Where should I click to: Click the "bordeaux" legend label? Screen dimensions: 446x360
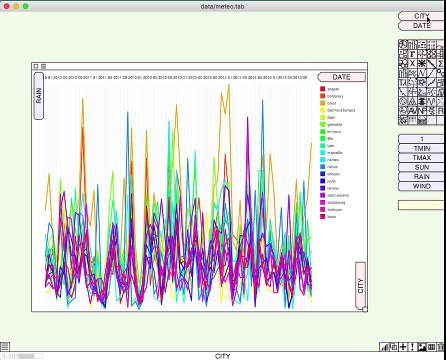[x=335, y=96]
